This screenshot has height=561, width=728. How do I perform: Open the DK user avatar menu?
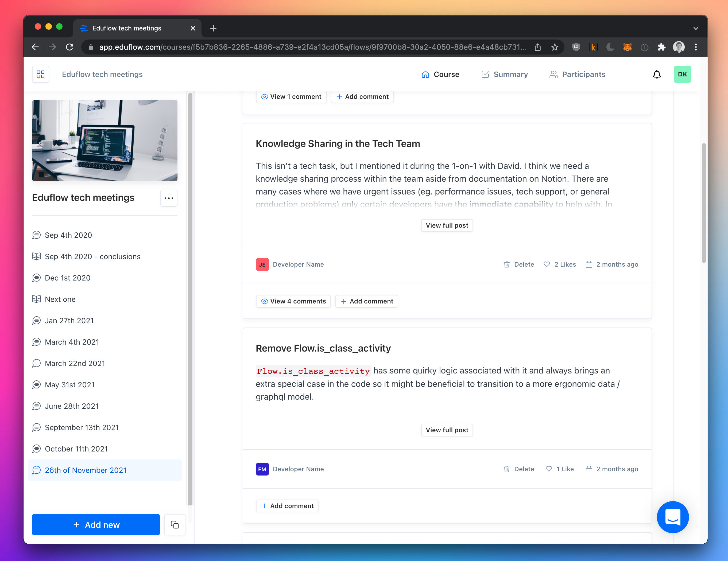click(682, 74)
